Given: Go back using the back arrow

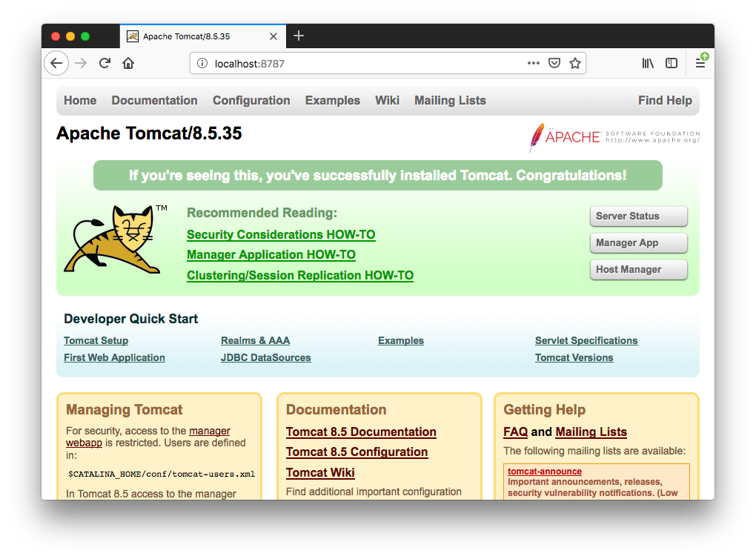Looking at the screenshot, I should [56, 63].
